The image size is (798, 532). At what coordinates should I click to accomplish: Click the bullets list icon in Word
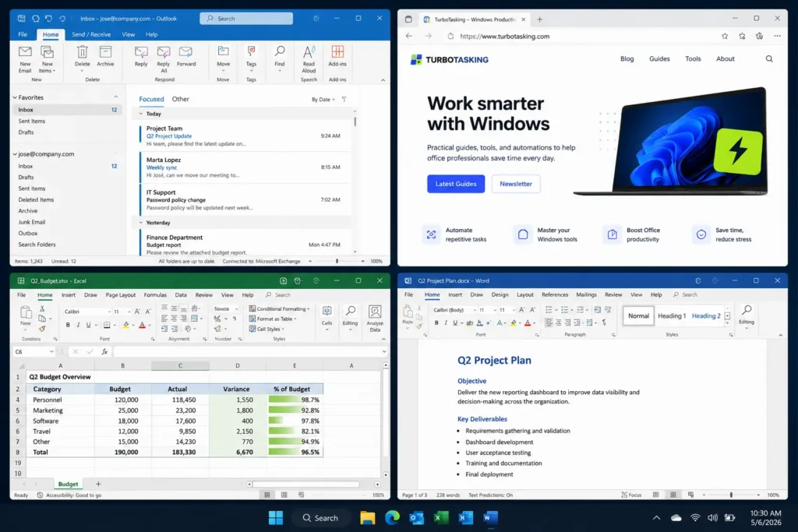coord(549,310)
